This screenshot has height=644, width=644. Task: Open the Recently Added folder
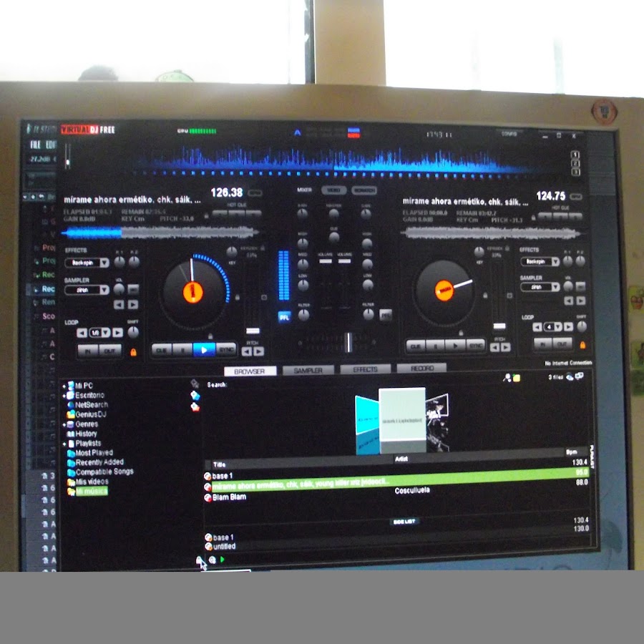click(x=99, y=463)
